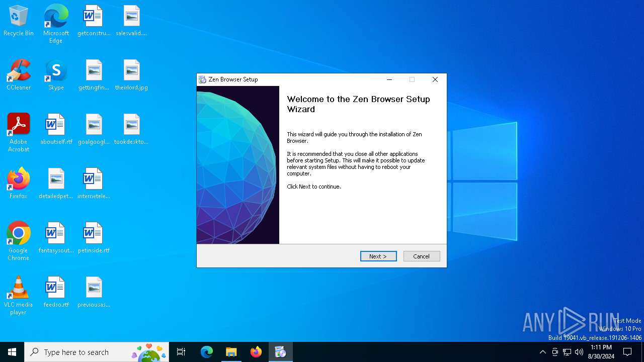This screenshot has width=644, height=362.
Task: Cancel the Zen Browser Setup
Action: tap(422, 256)
